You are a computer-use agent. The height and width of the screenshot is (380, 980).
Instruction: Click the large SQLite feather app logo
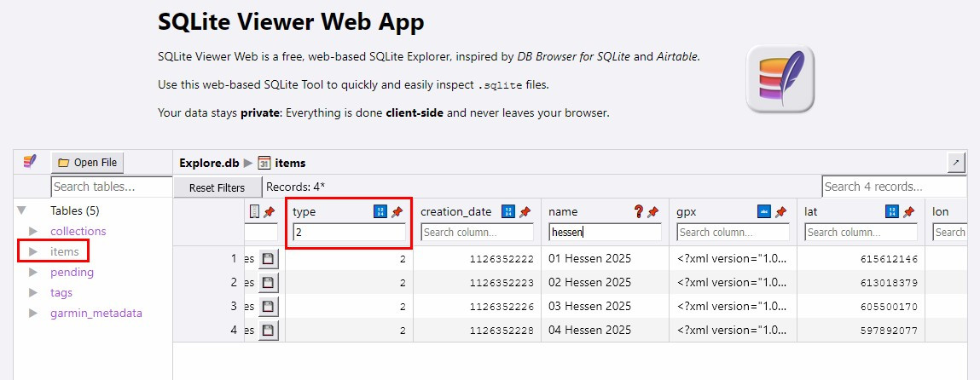click(780, 79)
